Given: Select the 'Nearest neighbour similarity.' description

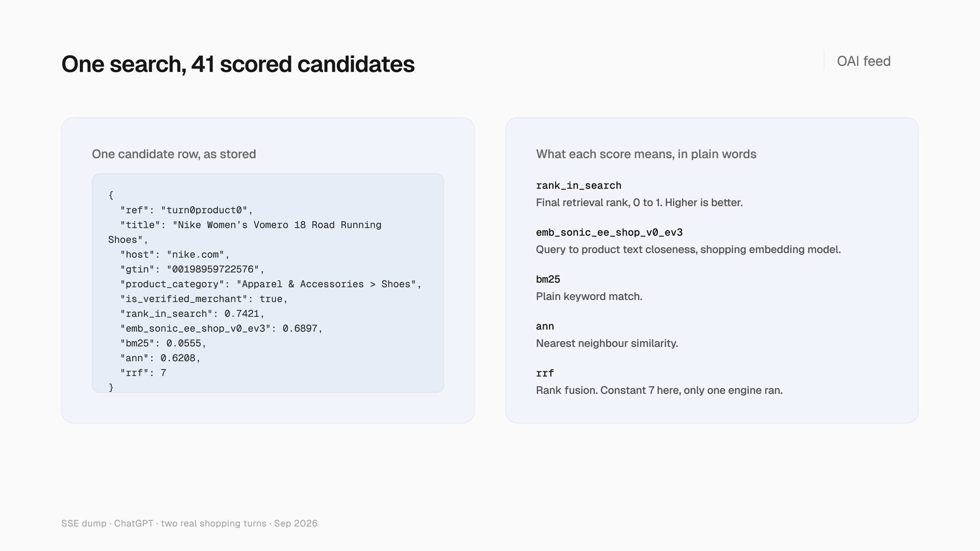Looking at the screenshot, I should [607, 343].
